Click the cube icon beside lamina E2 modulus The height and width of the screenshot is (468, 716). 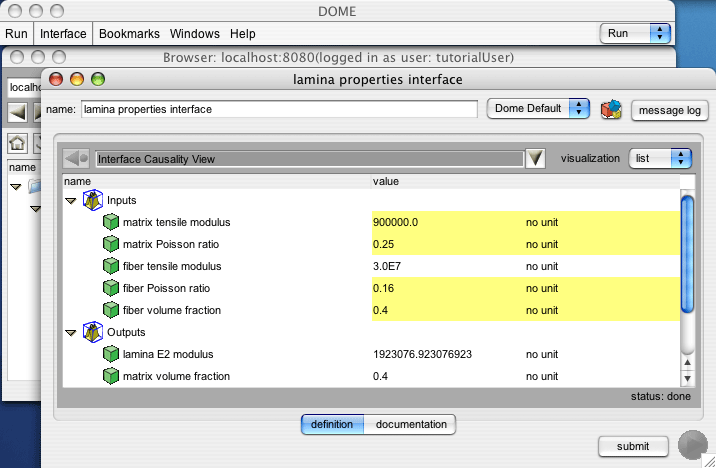click(x=111, y=354)
